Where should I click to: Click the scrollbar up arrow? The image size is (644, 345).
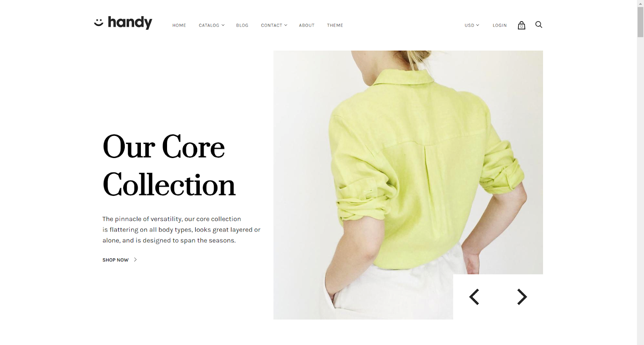tap(640, 3)
